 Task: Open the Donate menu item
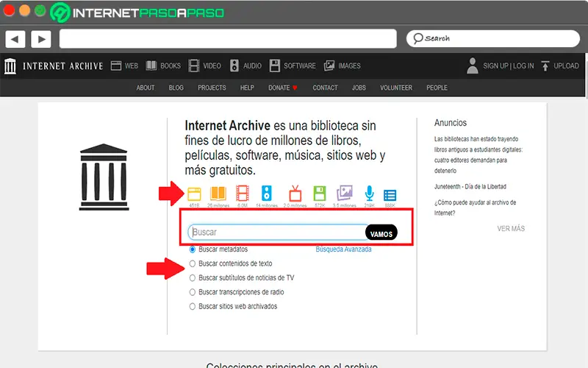tap(283, 88)
